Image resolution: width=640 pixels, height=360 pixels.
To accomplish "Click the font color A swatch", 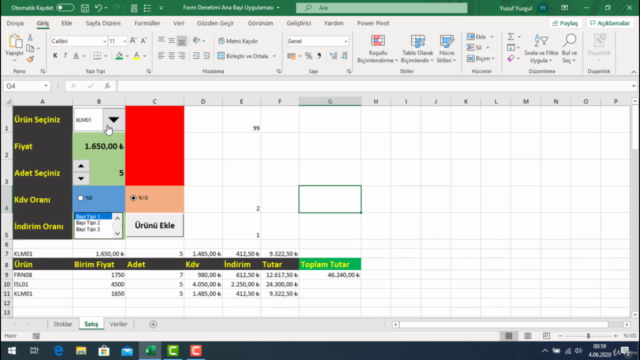I will 136,56.
